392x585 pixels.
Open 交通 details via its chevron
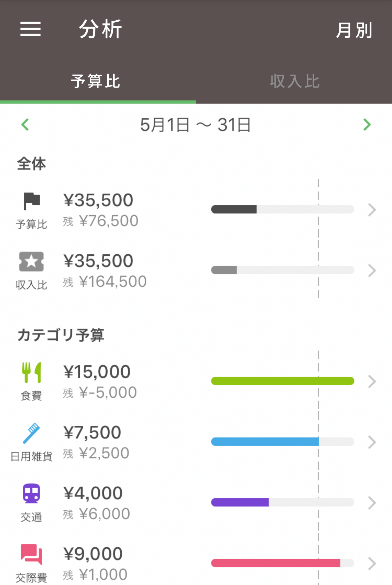(x=372, y=503)
